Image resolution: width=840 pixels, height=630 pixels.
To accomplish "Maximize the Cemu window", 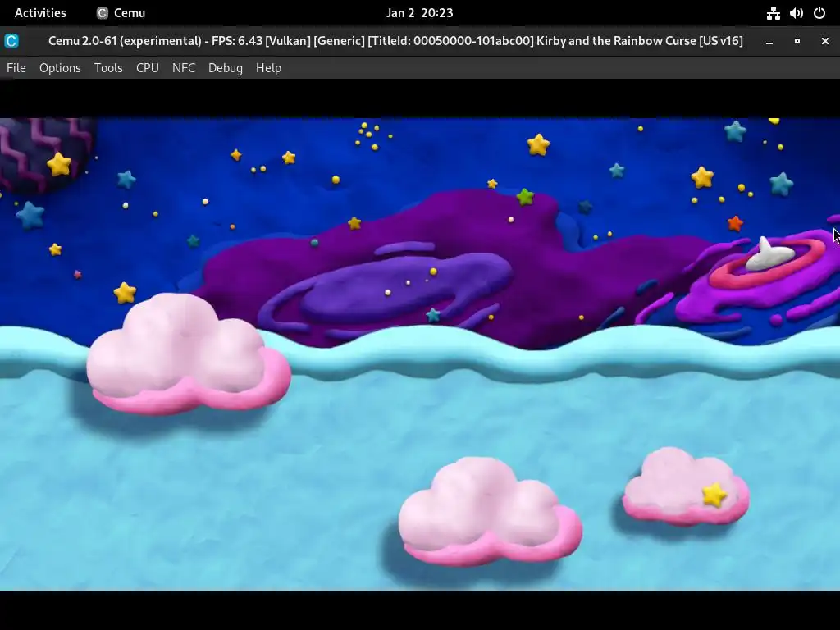I will tap(797, 41).
